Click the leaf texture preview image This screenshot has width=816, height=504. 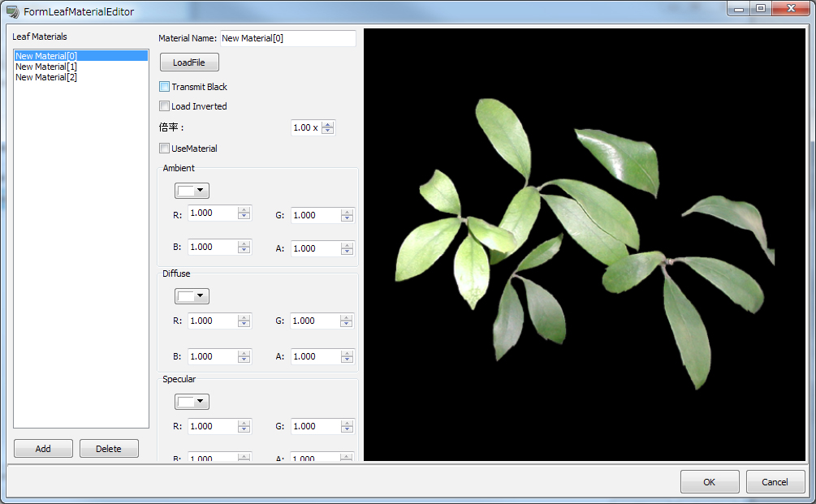585,244
